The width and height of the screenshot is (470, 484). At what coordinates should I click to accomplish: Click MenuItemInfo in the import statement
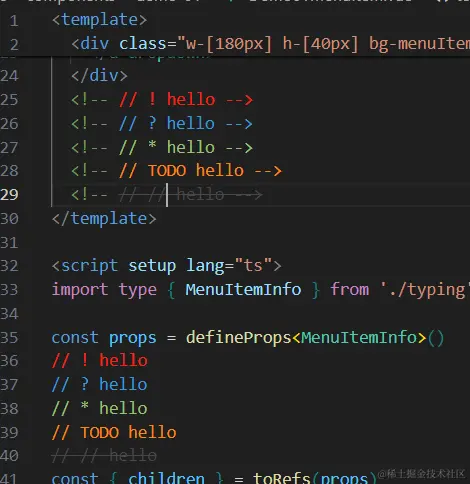click(x=243, y=289)
